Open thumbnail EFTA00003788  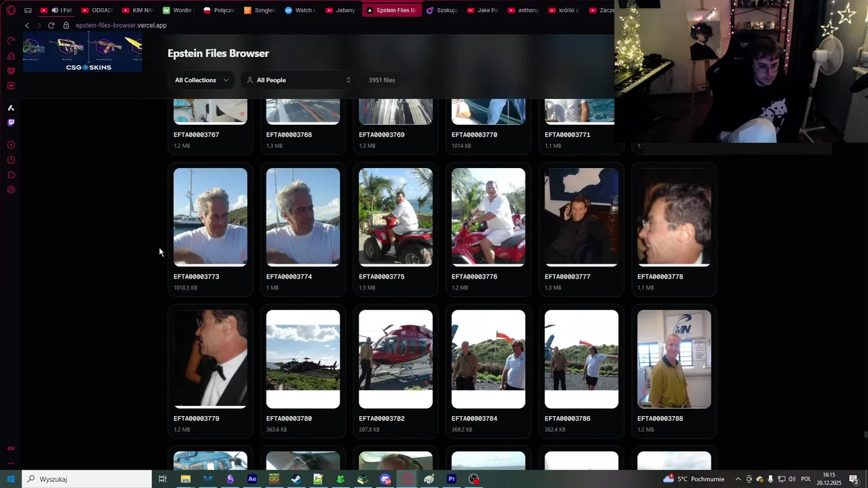pyautogui.click(x=674, y=359)
